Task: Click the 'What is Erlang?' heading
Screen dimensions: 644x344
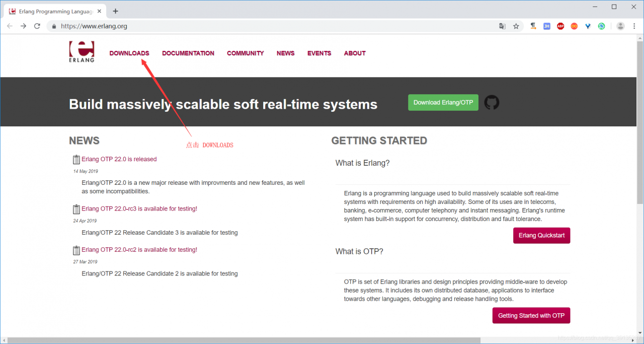Action: pyautogui.click(x=363, y=163)
